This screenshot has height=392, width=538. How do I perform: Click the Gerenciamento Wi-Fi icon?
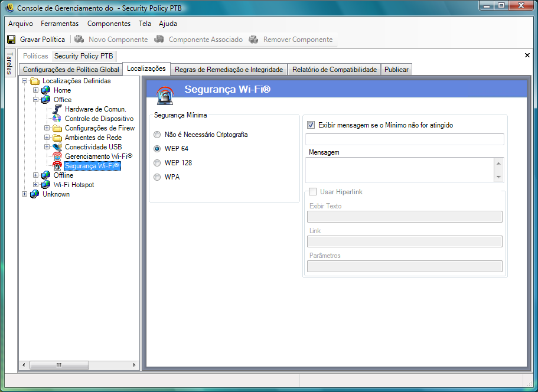point(57,156)
